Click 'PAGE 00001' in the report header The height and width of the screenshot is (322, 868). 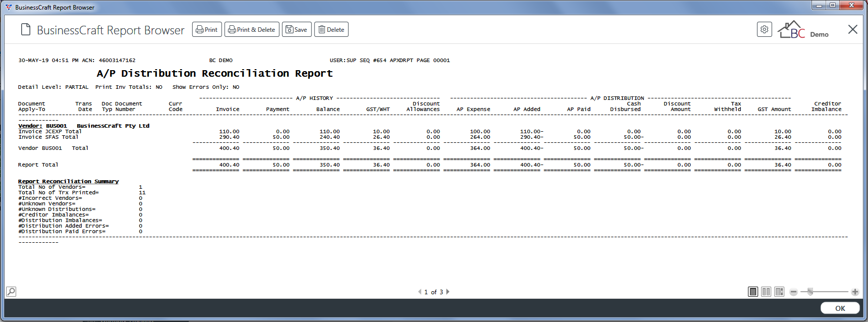(x=433, y=60)
